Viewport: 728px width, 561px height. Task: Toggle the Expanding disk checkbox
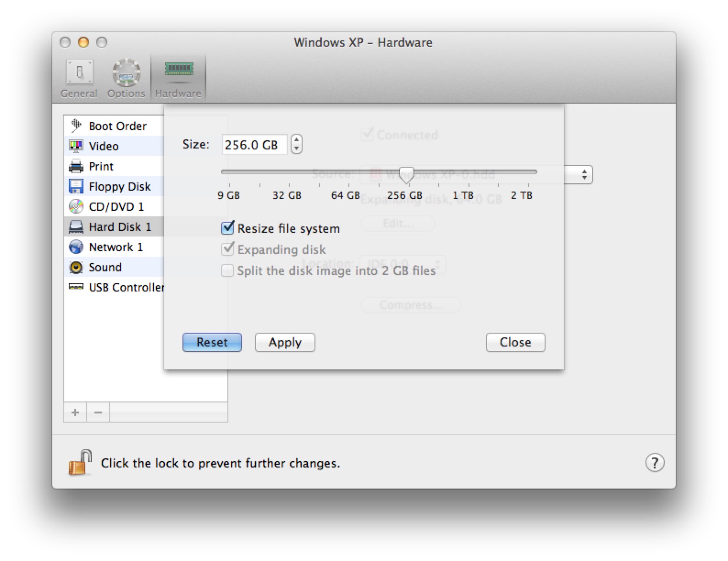(227, 249)
